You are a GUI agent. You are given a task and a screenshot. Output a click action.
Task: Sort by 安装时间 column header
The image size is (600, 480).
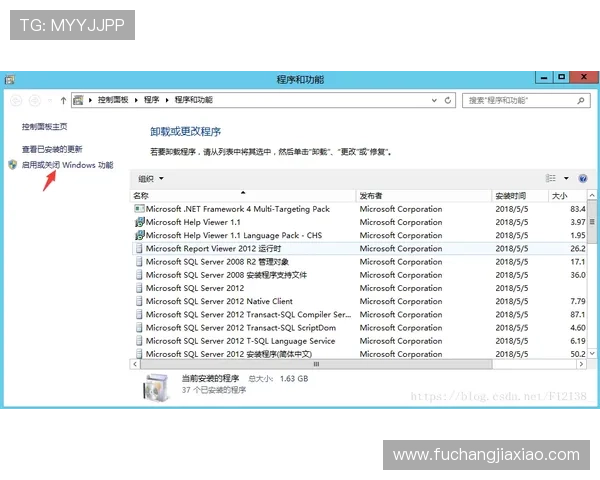click(520, 196)
